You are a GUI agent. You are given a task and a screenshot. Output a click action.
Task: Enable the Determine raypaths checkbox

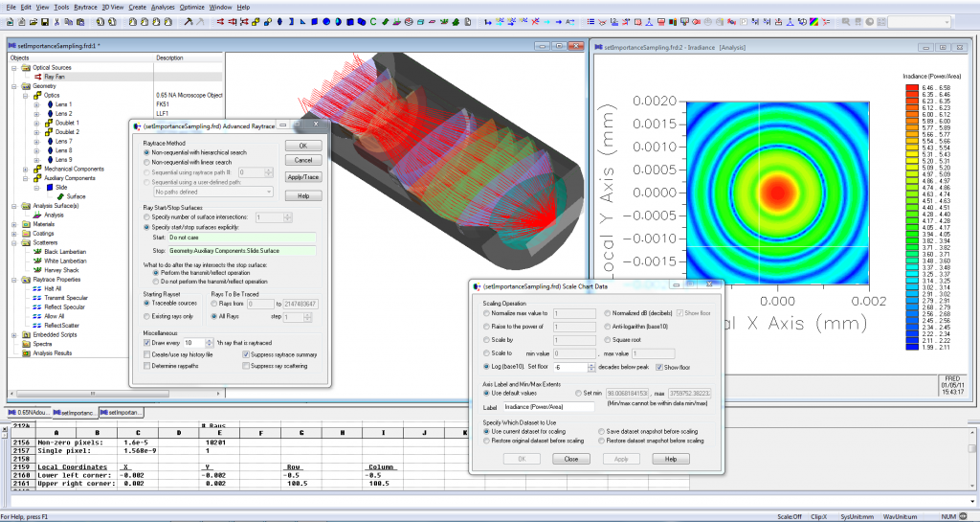click(145, 365)
